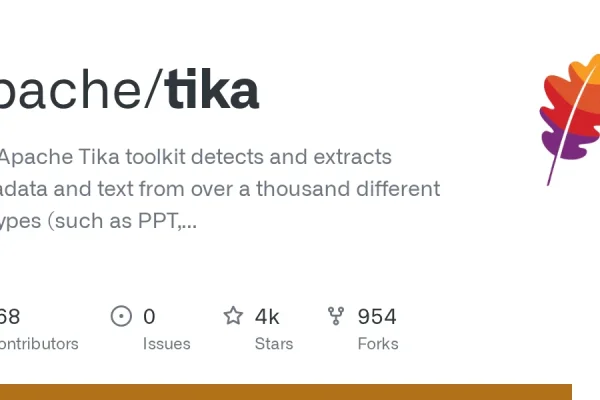The width and height of the screenshot is (600, 400).
Task: Open the Contributors label
Action: (39, 344)
